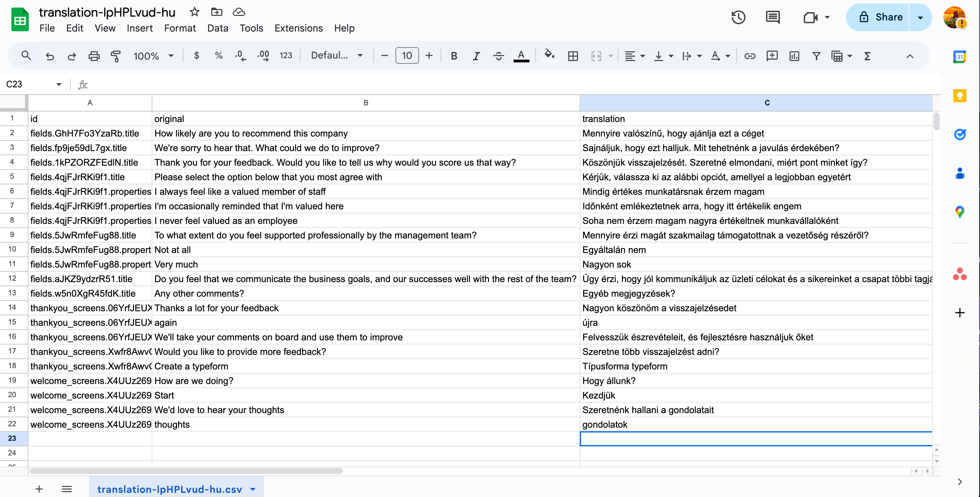Open more number formats 123
The height and width of the screenshot is (497, 980).
pos(286,56)
